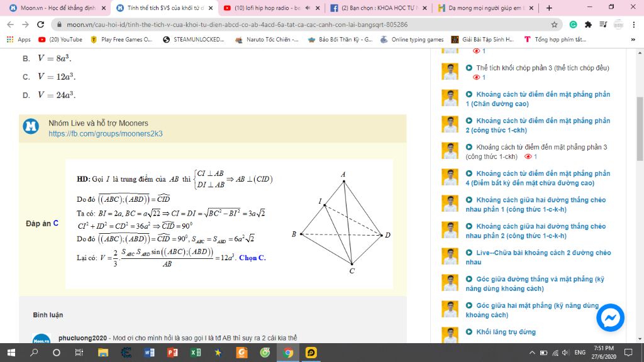Image resolution: width=644 pixels, height=362 pixels.
Task: Open Khoảng cách giữa hai đường thẳng chéo nhau phần 2
Action: pyautogui.click(x=536, y=231)
